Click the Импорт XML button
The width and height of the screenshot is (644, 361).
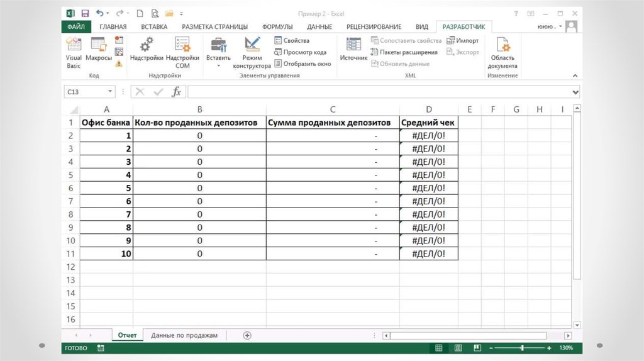(462, 41)
